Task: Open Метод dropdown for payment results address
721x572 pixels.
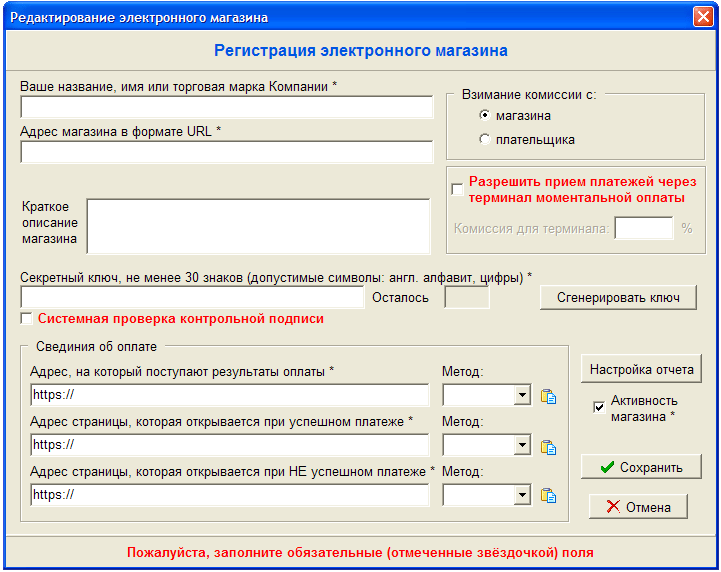Action: (x=521, y=396)
